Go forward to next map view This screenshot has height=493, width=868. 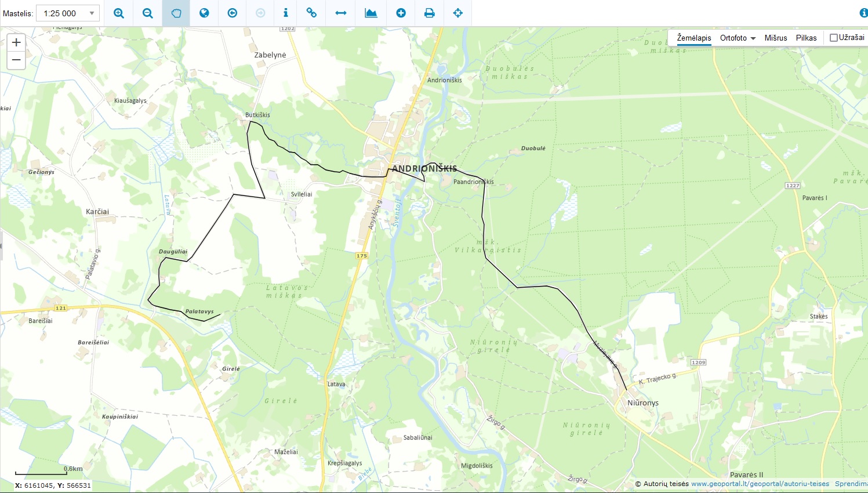[260, 13]
